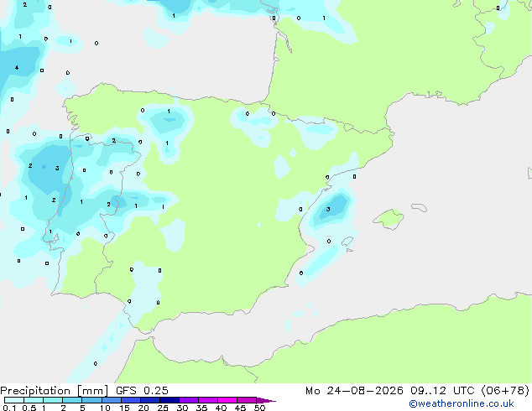Click the '3' value off Portugal's coast
The height and width of the screenshot is (411, 532).
point(57,169)
